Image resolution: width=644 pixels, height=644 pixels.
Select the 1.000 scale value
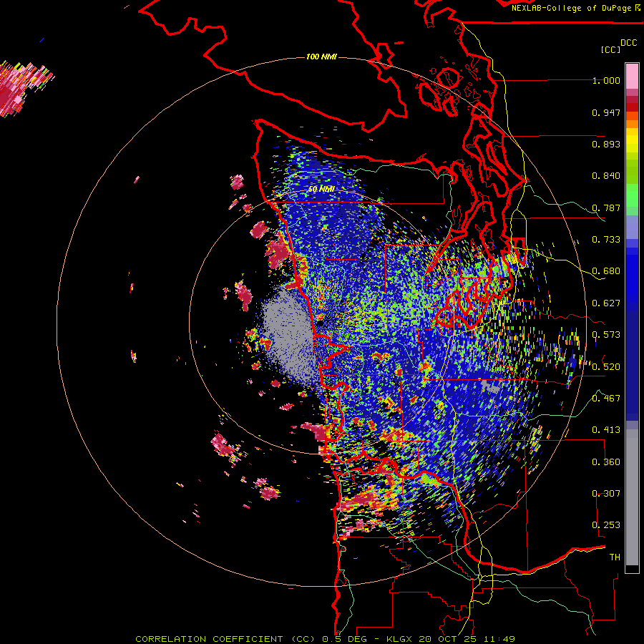point(606,80)
